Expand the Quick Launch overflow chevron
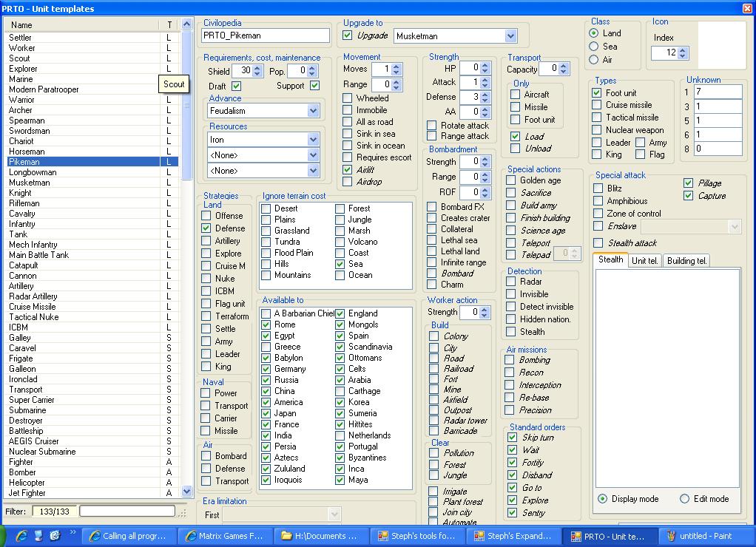The width and height of the screenshot is (756, 547). [72, 532]
